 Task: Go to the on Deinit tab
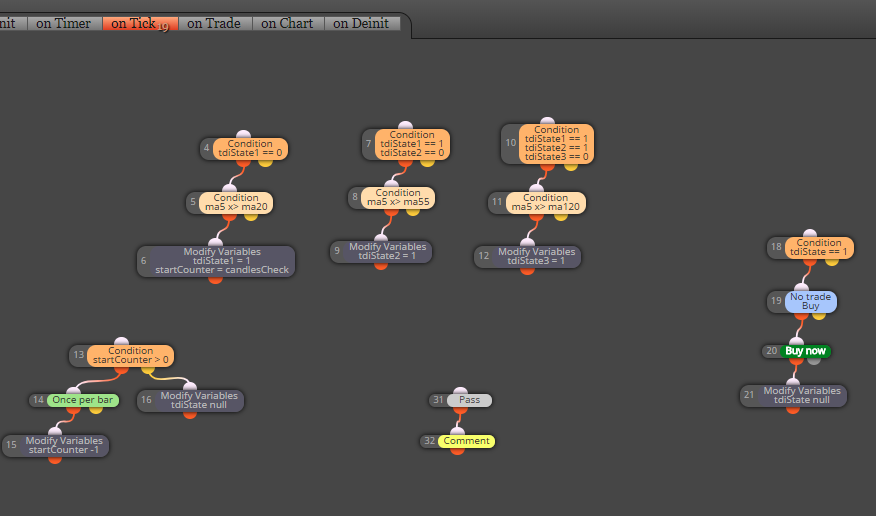point(361,23)
